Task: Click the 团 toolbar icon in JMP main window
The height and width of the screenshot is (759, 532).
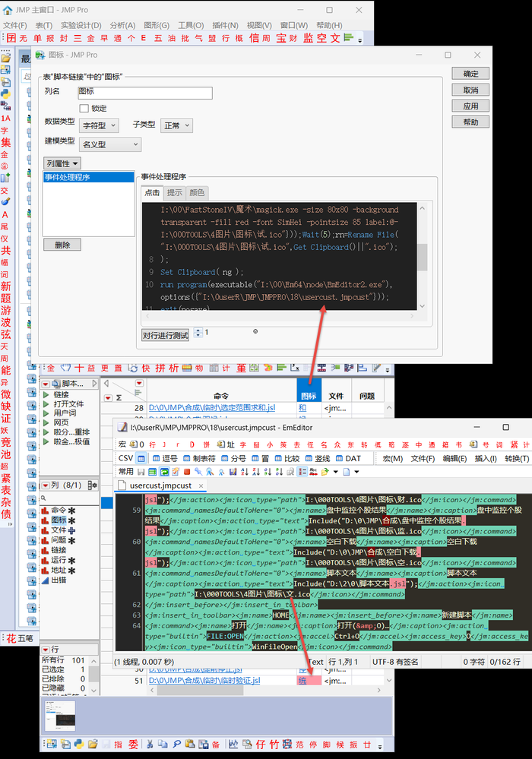Action: [11, 38]
